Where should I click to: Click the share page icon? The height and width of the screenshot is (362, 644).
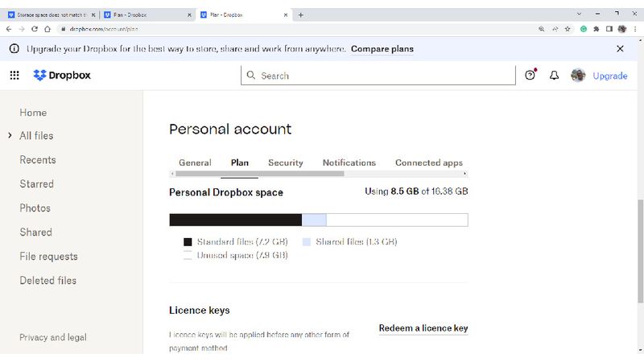[555, 29]
